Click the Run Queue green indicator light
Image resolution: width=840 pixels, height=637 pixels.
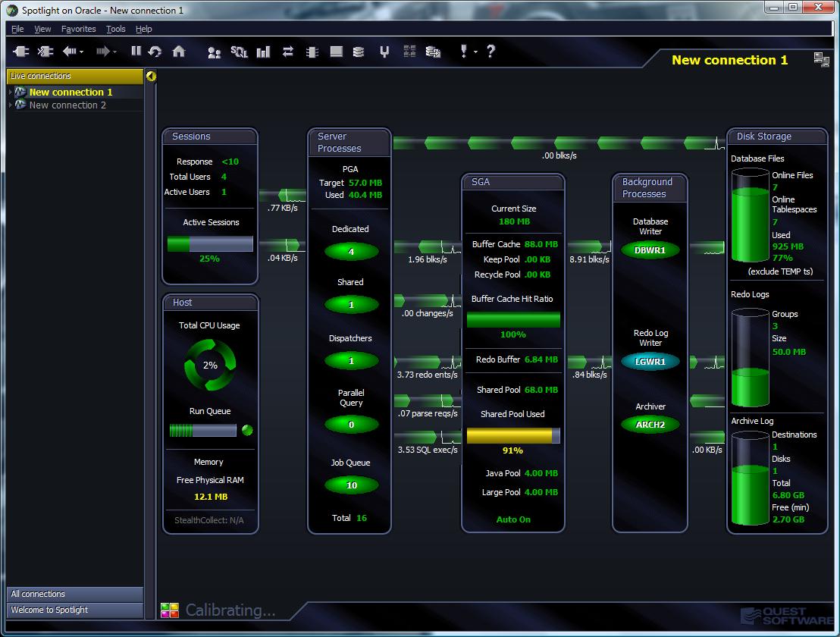(247, 430)
